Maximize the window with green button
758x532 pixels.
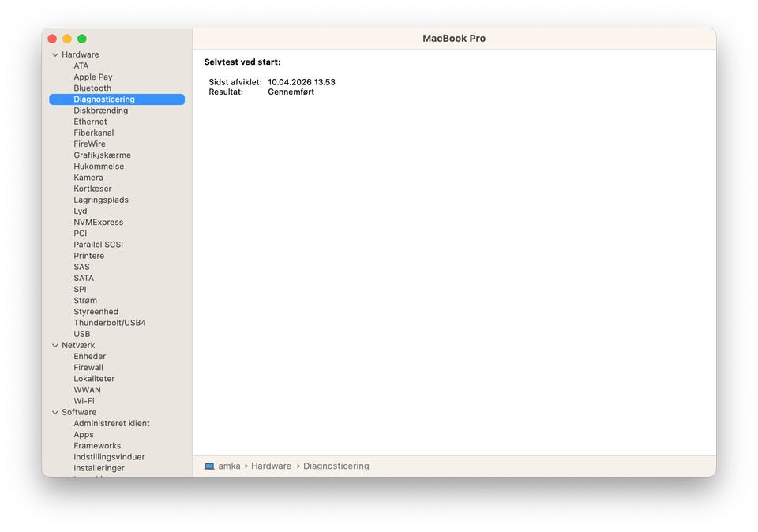click(x=82, y=39)
